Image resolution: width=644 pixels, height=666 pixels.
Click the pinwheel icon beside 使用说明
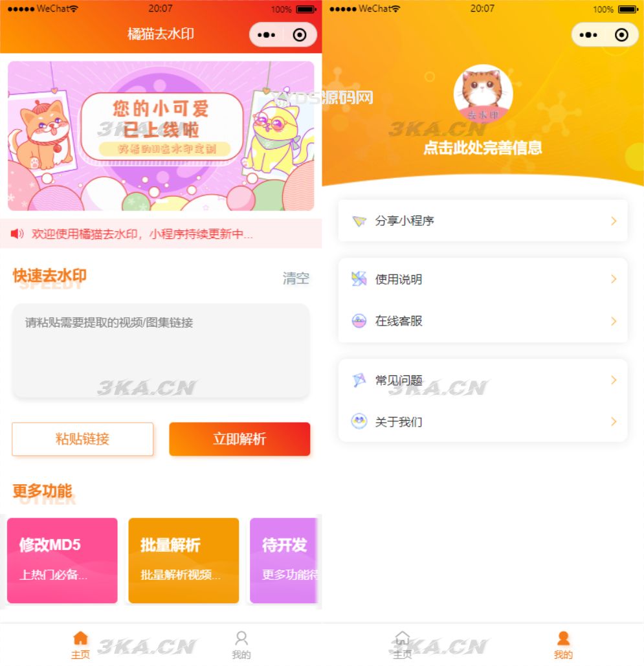point(359,279)
